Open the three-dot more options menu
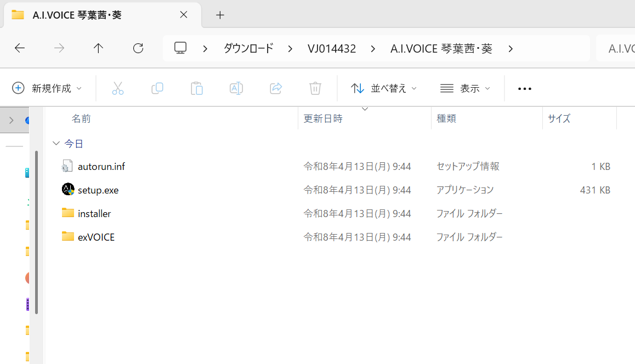Screen dimensions: 635x364 [525, 89]
